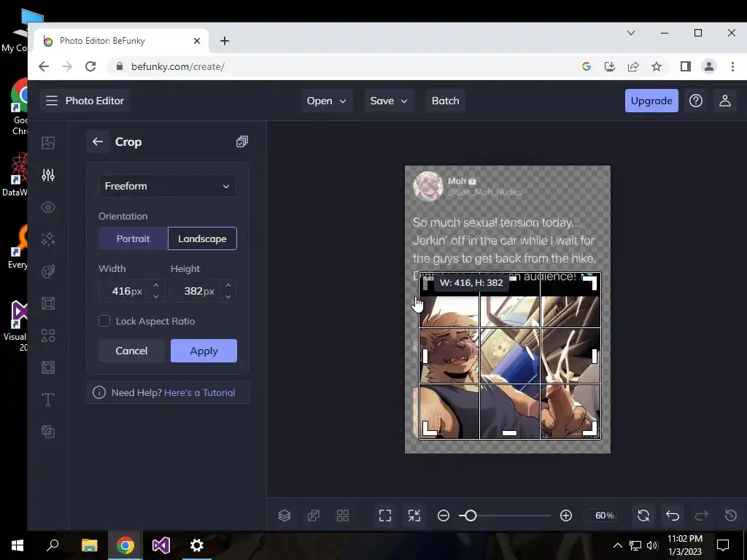The width and height of the screenshot is (747, 560).
Task: Open the Here's a Tutorial link
Action: tap(200, 393)
